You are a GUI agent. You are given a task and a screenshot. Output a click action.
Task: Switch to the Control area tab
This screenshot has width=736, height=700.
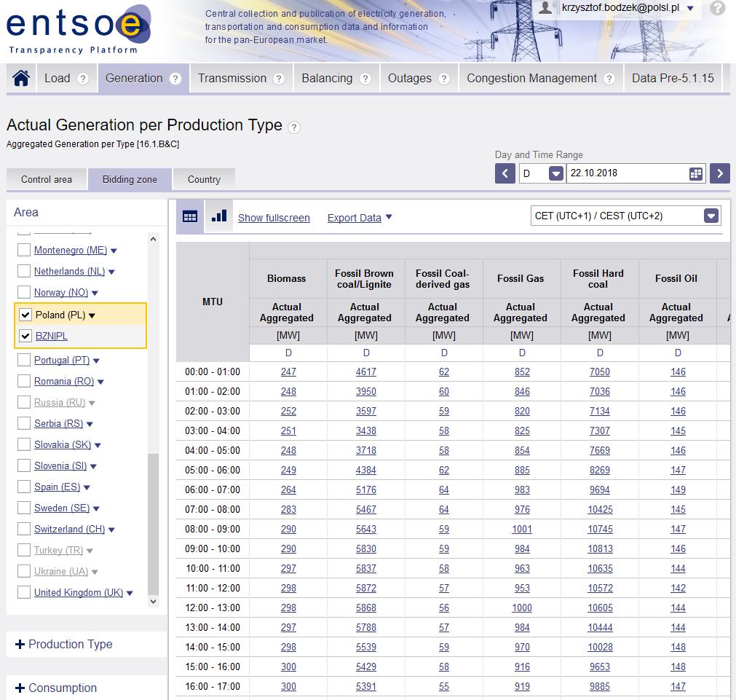(x=47, y=179)
